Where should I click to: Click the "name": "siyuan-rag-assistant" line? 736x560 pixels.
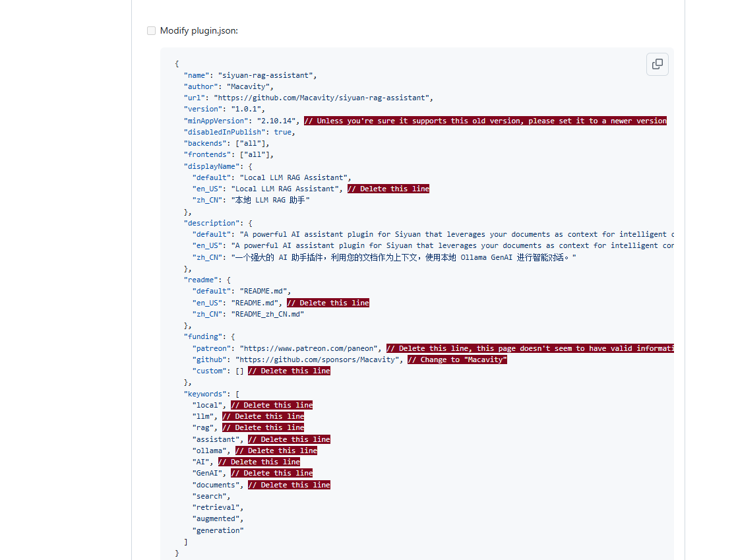[250, 75]
